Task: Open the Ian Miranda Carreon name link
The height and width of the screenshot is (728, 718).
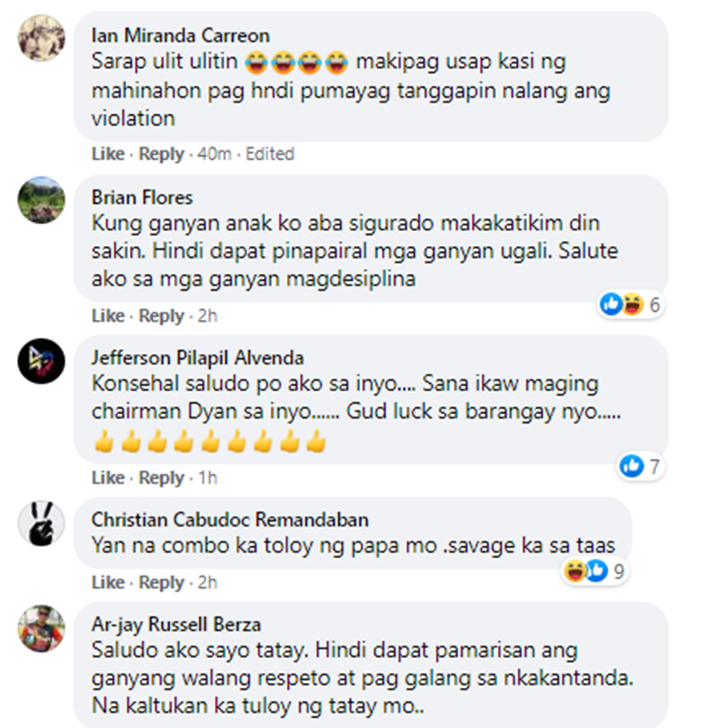Action: click(181, 35)
